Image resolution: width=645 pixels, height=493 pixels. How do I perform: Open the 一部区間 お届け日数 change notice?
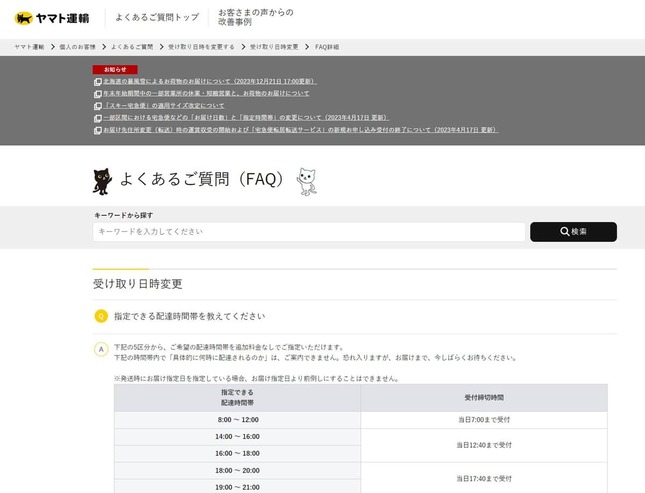coord(245,117)
